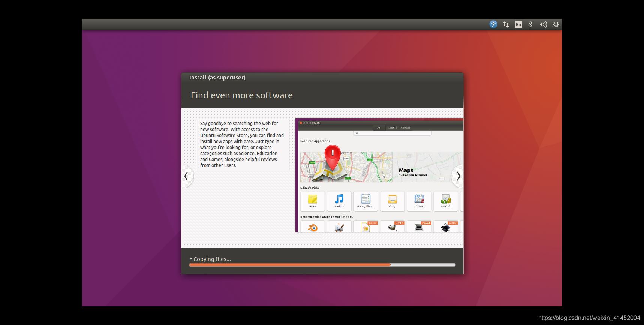This screenshot has width=644, height=325.
Task: Select the GnuCash application icon
Action: [445, 200]
